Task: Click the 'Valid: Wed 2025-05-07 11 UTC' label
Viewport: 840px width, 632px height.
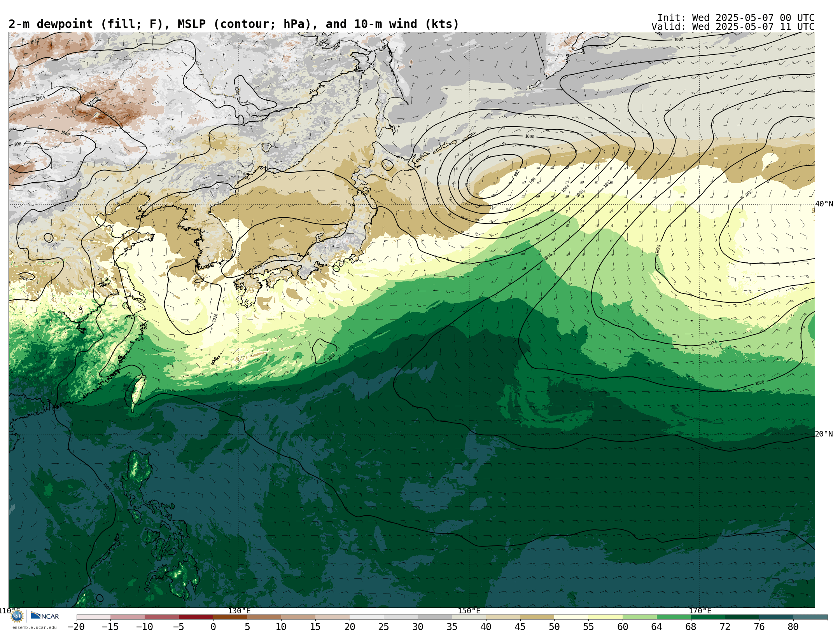Action: click(733, 27)
